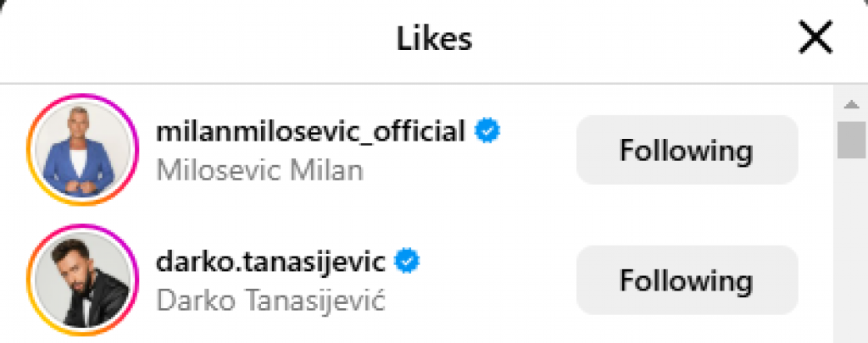Click the scrollbar thumb in the likes list
The height and width of the screenshot is (343, 868).
pyautogui.click(x=850, y=140)
